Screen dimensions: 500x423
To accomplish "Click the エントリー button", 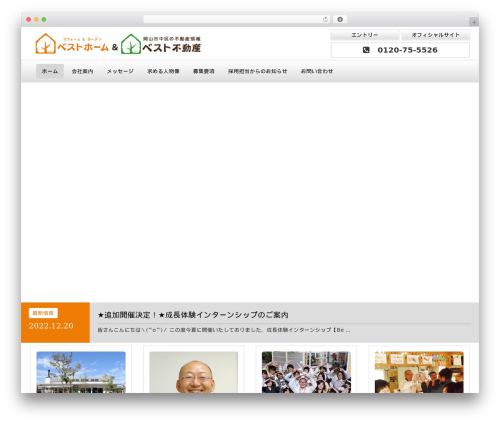I will coord(365,35).
